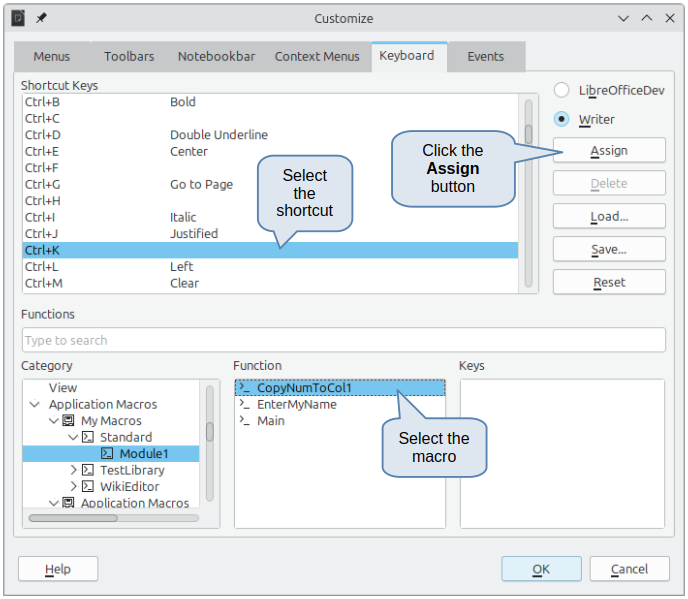Click the Assign button

point(609,151)
